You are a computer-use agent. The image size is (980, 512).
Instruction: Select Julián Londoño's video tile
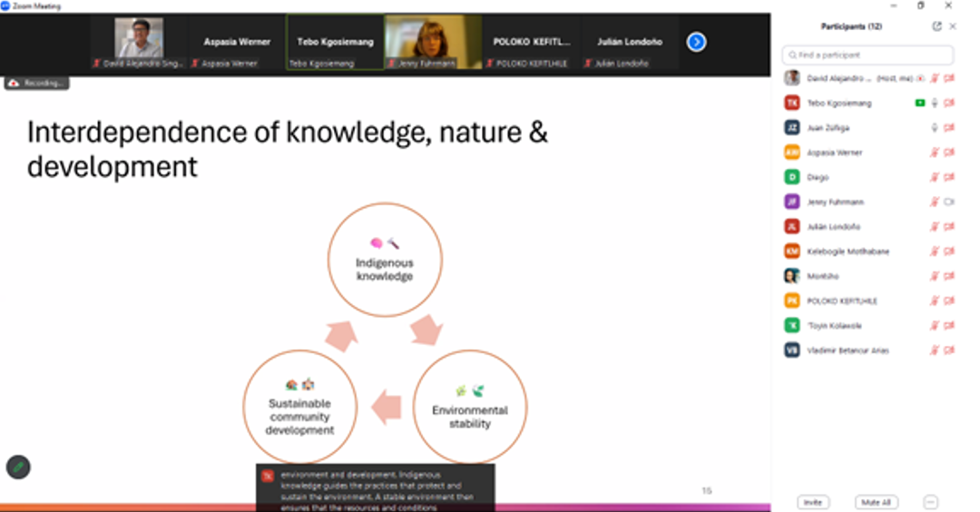[630, 42]
